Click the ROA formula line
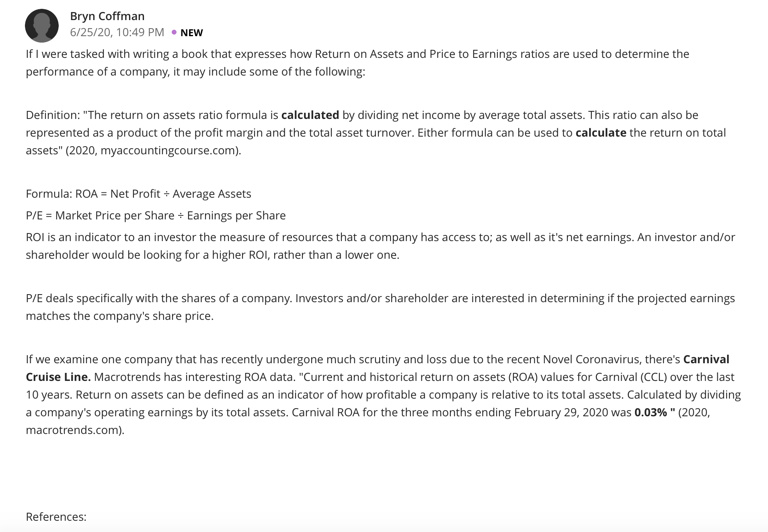768x532 pixels. click(139, 194)
